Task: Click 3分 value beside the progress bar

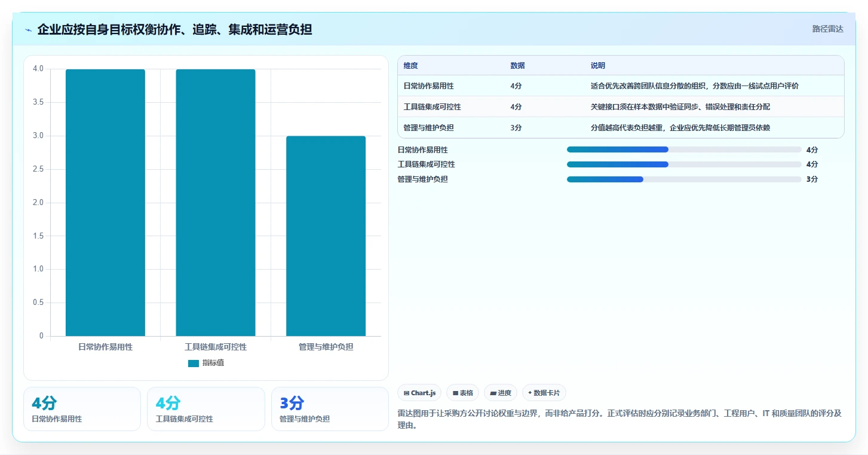Action: pyautogui.click(x=812, y=179)
